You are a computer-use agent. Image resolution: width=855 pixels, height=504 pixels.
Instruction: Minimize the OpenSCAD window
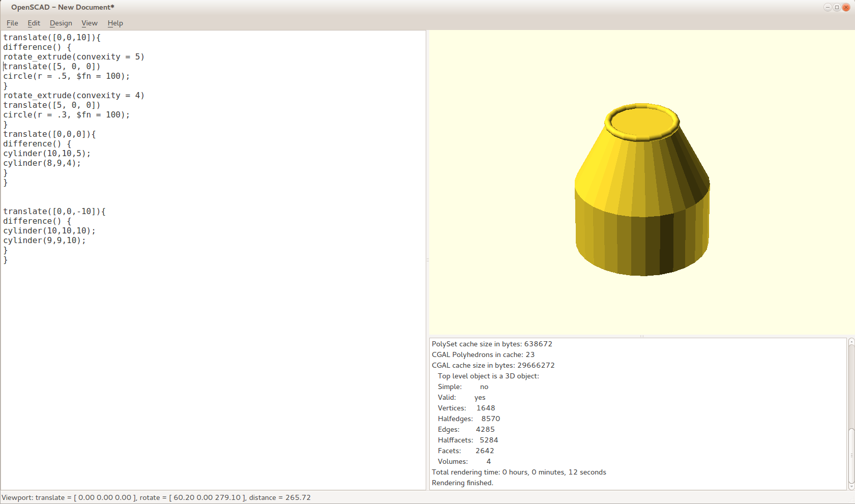point(828,7)
